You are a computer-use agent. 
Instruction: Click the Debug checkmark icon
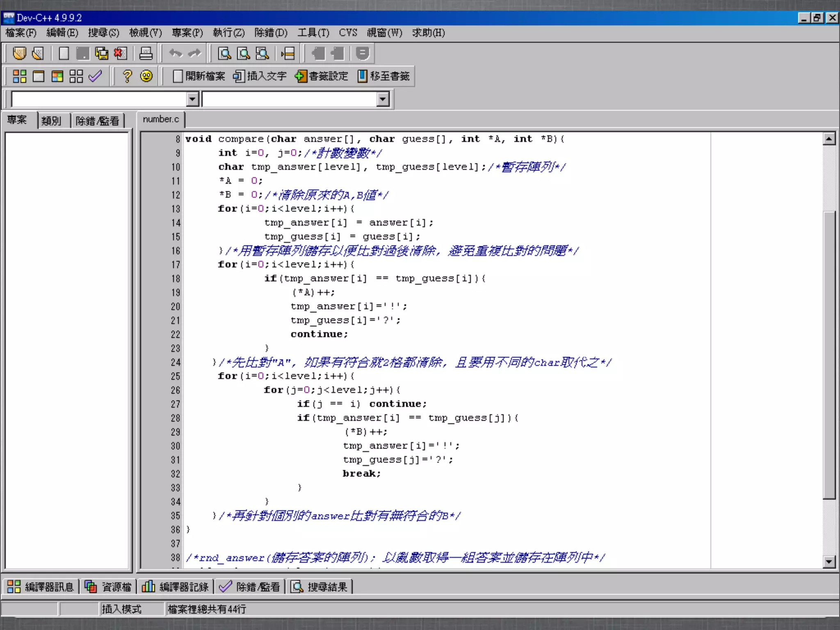tap(95, 76)
